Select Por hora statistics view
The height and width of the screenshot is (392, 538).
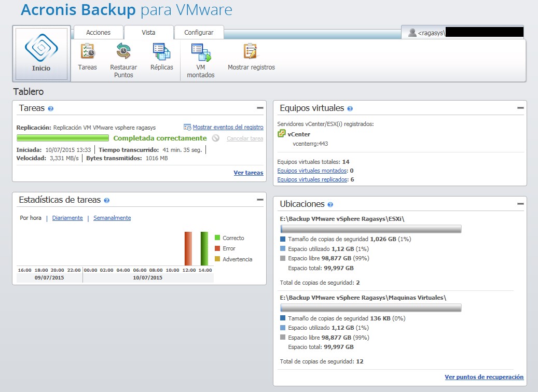pos(31,218)
